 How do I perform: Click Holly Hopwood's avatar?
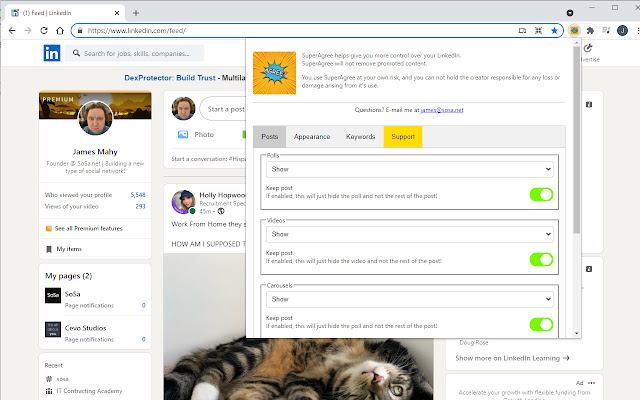pyautogui.click(x=183, y=202)
